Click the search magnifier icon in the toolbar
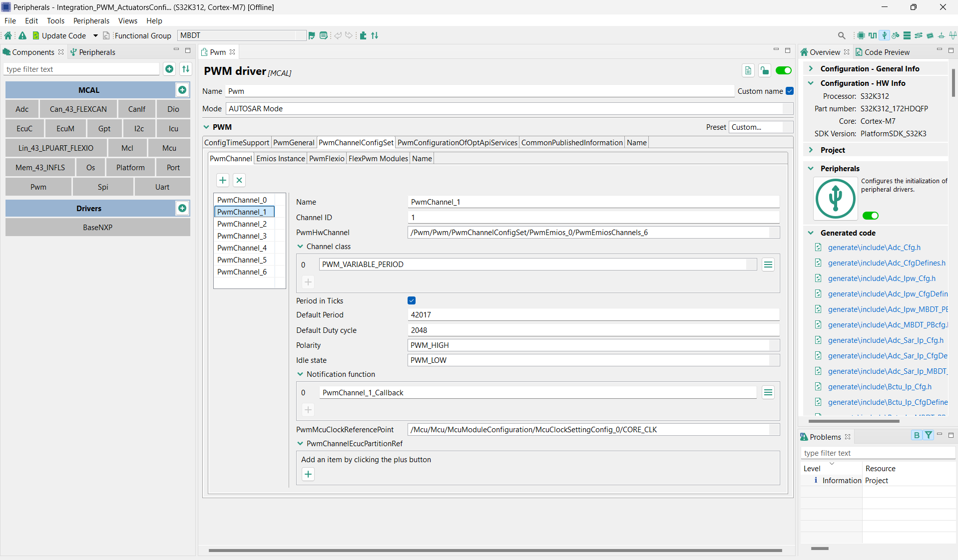Image resolution: width=958 pixels, height=560 pixels. pyautogui.click(x=842, y=36)
